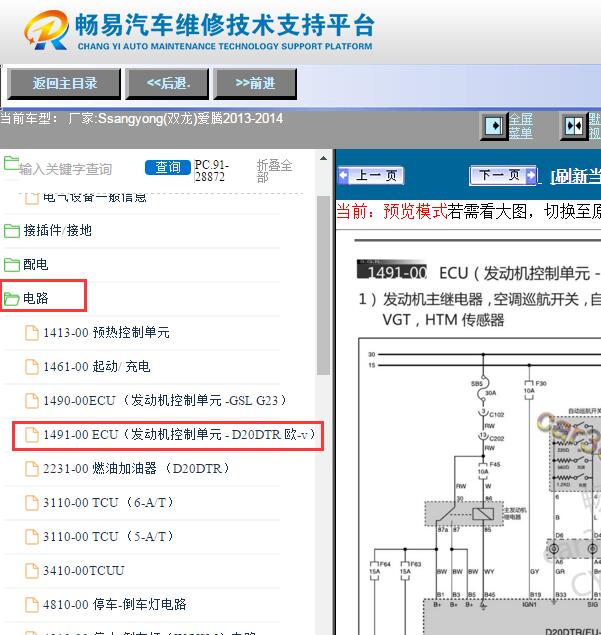Click the page icon beside 1490-00ECU
601x635 pixels.
pyautogui.click(x=32, y=401)
